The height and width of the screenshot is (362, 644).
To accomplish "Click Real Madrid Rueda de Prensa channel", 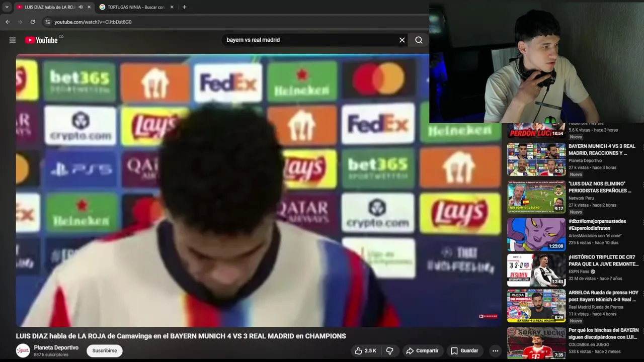I will [x=596, y=307].
